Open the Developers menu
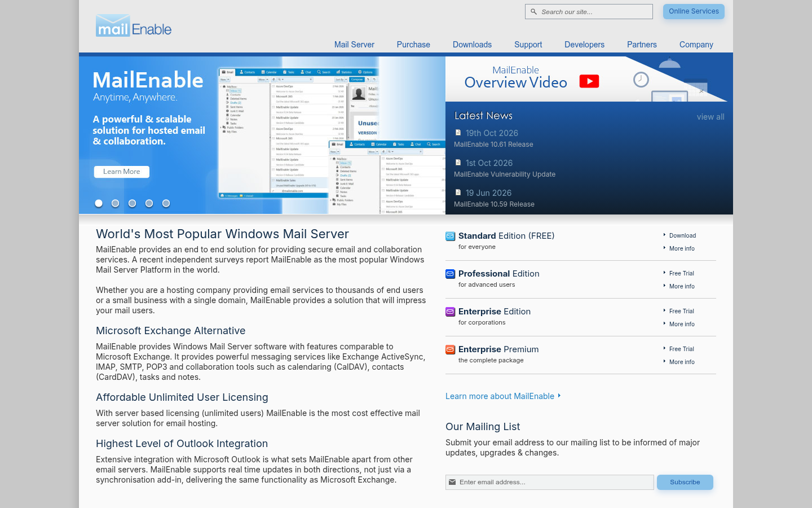812x508 pixels. (584, 45)
